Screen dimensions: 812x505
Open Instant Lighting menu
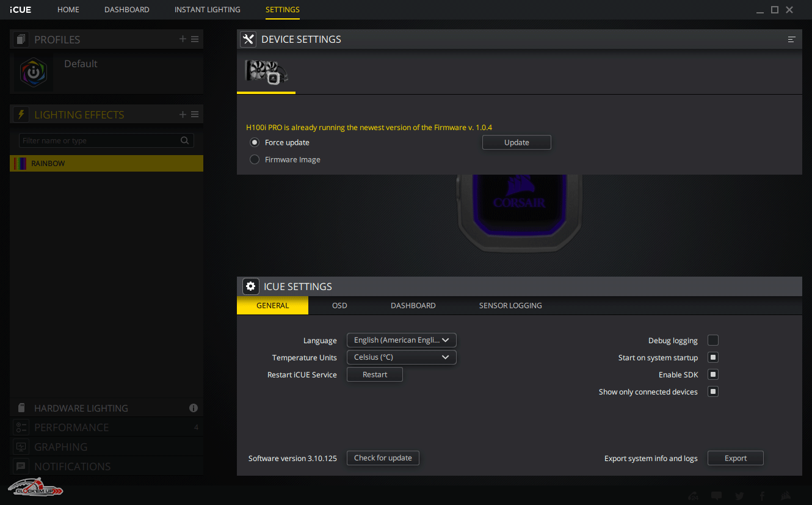(x=208, y=10)
